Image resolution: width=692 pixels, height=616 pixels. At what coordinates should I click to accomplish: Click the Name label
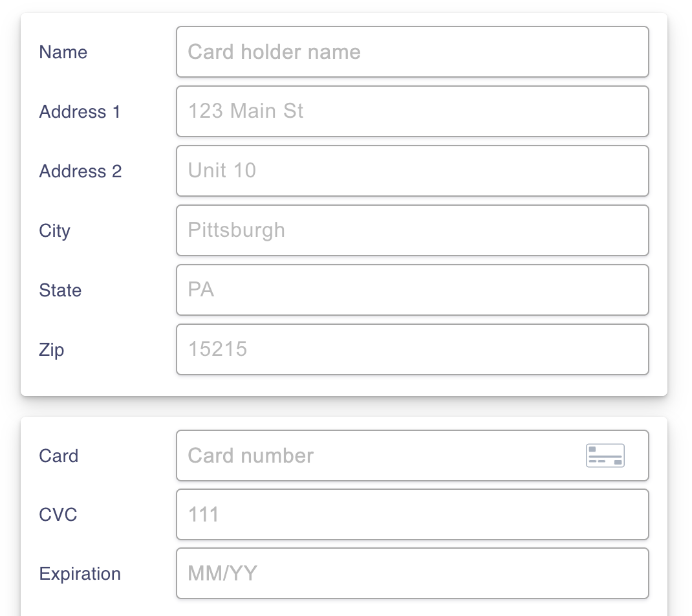click(63, 52)
